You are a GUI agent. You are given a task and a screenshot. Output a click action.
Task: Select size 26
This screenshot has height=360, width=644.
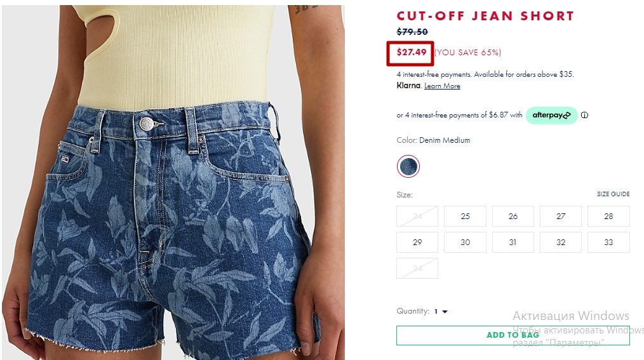click(x=513, y=217)
